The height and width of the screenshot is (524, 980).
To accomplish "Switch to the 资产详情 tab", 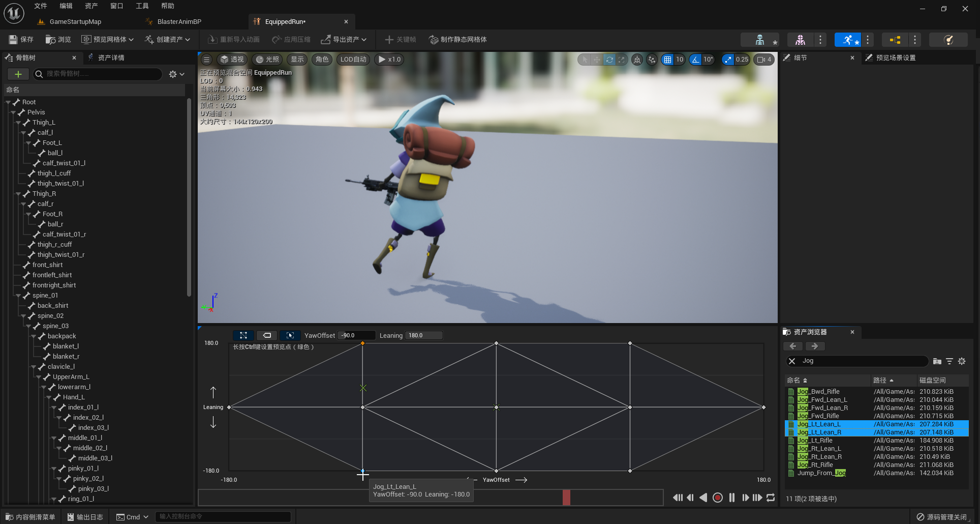I will 106,58.
